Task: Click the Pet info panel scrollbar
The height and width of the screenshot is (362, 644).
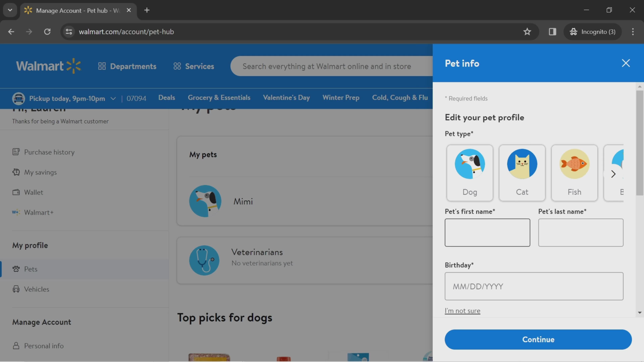Action: [x=639, y=143]
